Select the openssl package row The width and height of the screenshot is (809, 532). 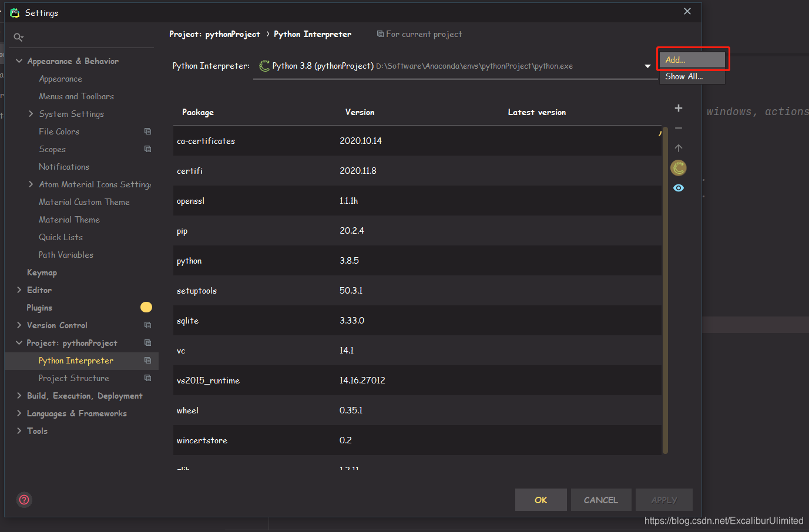tap(417, 201)
